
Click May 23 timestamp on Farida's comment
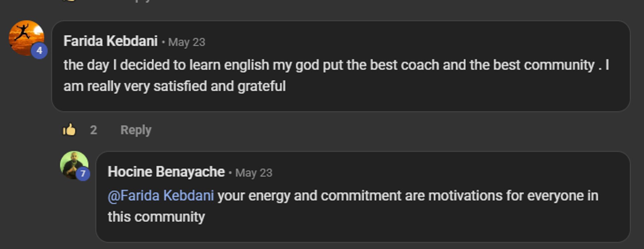click(x=186, y=42)
